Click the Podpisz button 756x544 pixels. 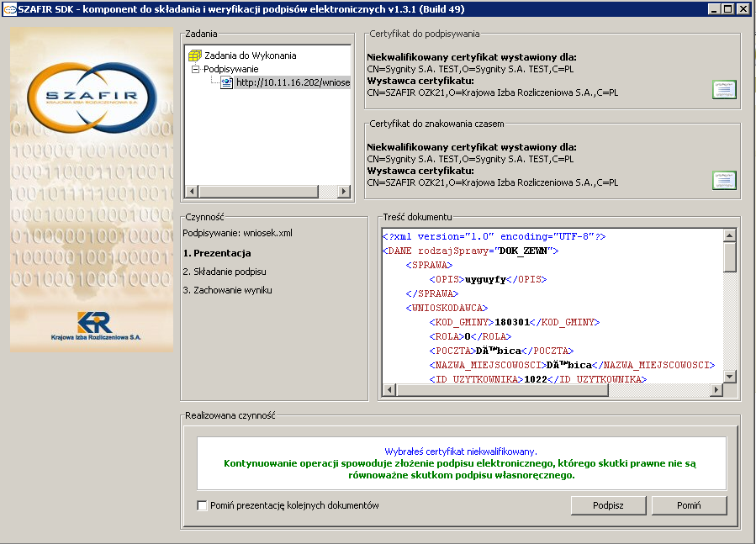(608, 505)
